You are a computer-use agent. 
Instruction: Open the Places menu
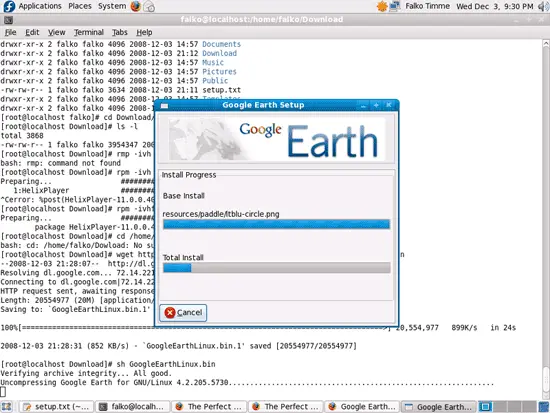(80, 6)
